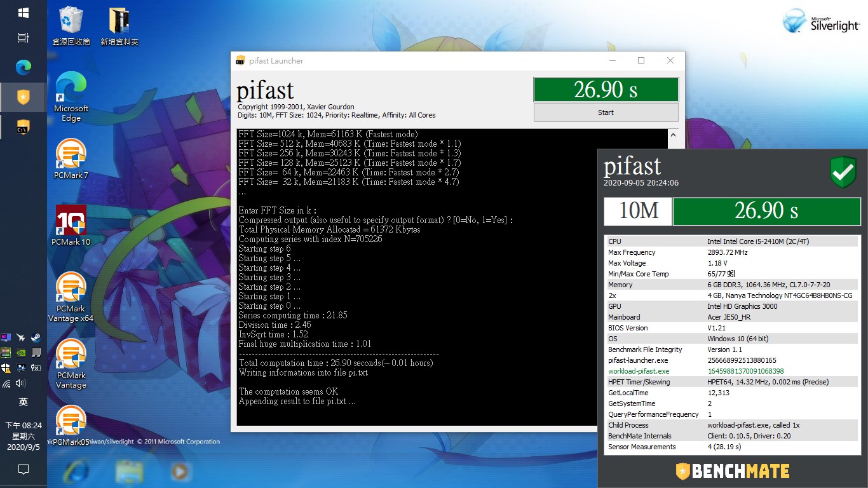The image size is (868, 488).
Task: Click the Series computing time : 21.85 line
Action: pos(293,315)
